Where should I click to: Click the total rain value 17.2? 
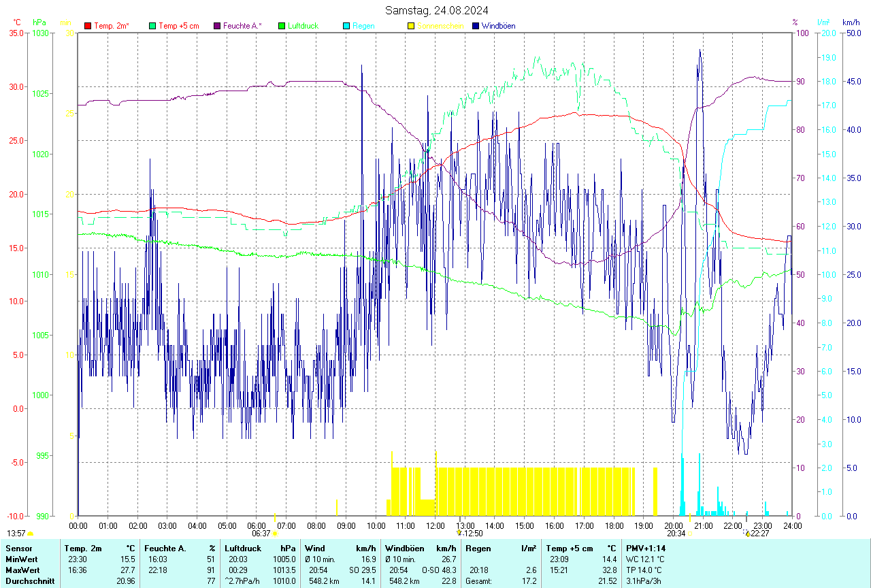(529, 581)
